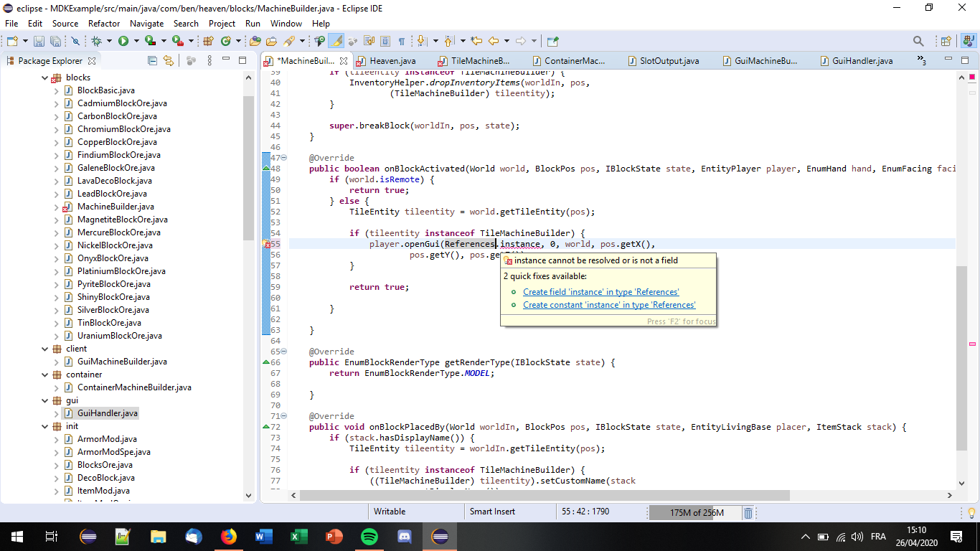This screenshot has height=551, width=980.
Task: Toggle Link with Editor in Package Explorer
Action: click(x=169, y=61)
